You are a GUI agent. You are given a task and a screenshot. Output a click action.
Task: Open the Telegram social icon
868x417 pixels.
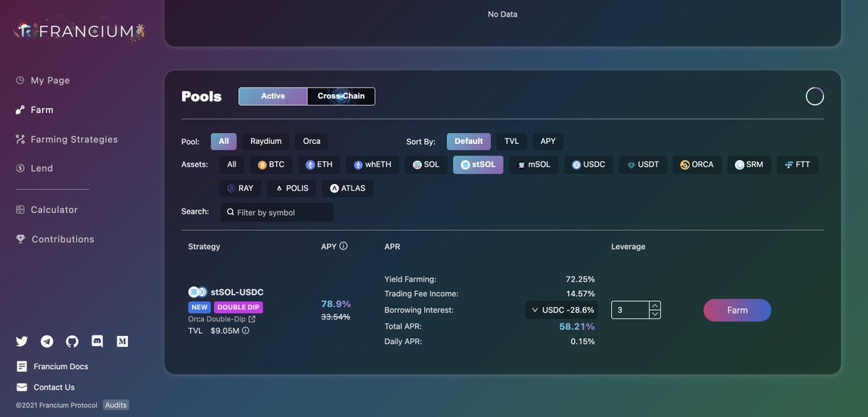46,341
